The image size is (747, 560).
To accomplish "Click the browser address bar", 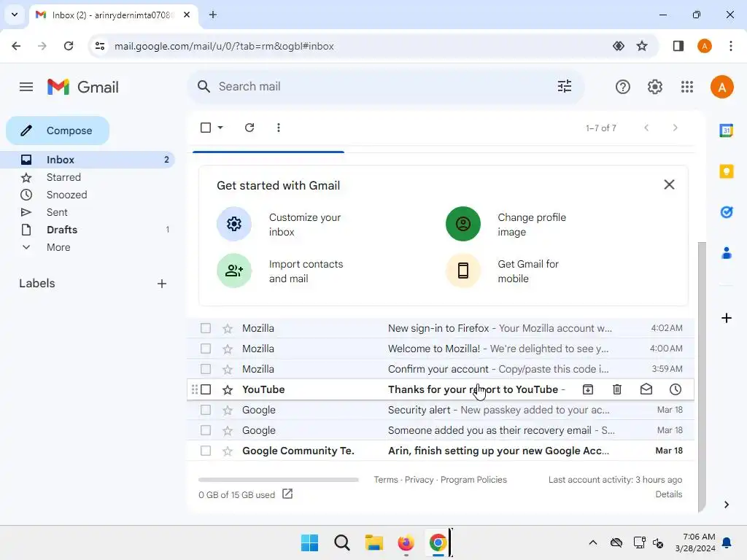I will [x=352, y=46].
